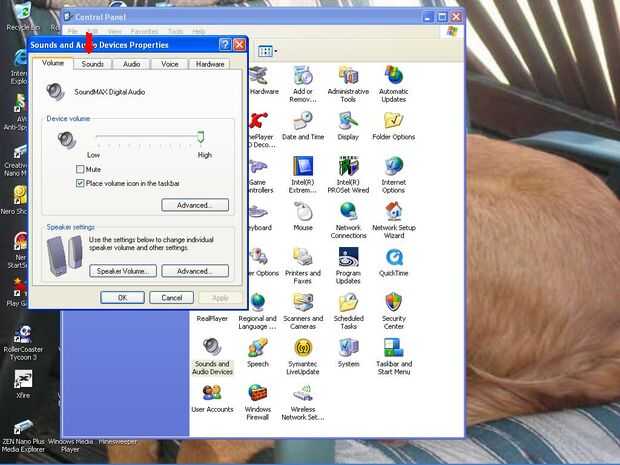Open User Accounts icon
620x465 pixels.
pyautogui.click(x=212, y=398)
